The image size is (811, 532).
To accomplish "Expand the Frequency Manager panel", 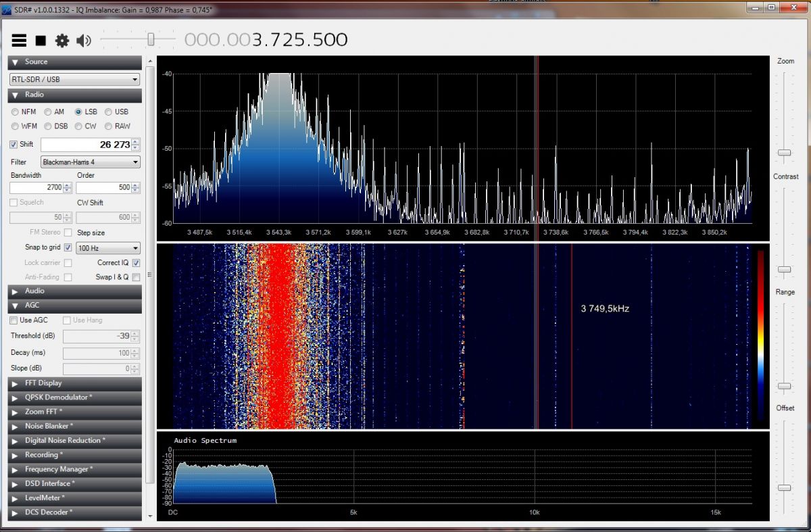I will click(x=74, y=469).
